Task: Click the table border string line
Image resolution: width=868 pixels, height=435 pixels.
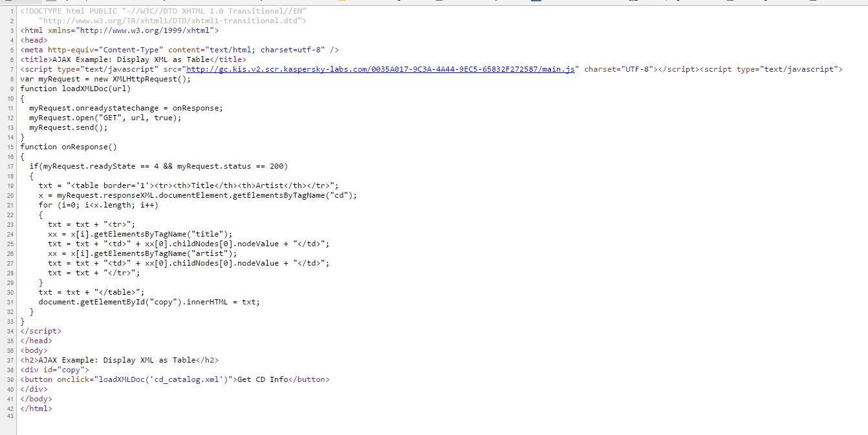Action: pos(188,186)
